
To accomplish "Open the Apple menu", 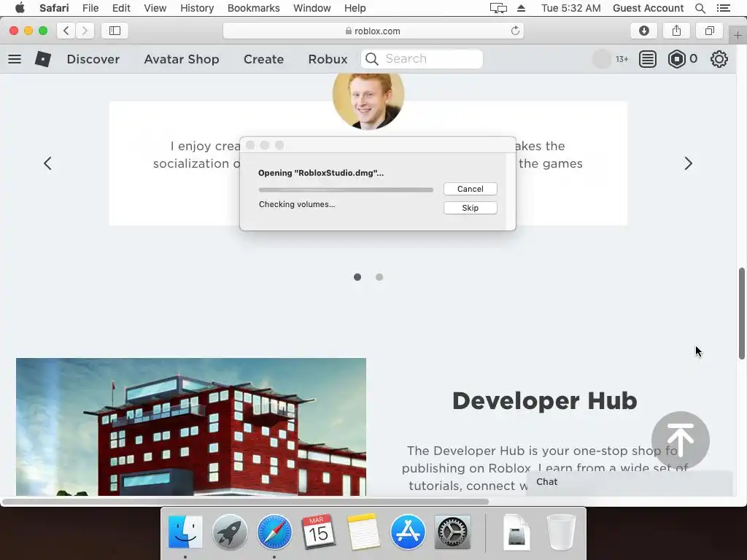I will click(20, 7).
